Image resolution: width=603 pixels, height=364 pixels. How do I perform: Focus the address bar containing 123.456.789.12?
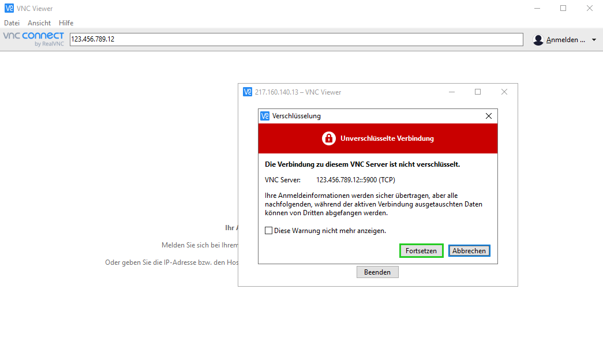(296, 39)
